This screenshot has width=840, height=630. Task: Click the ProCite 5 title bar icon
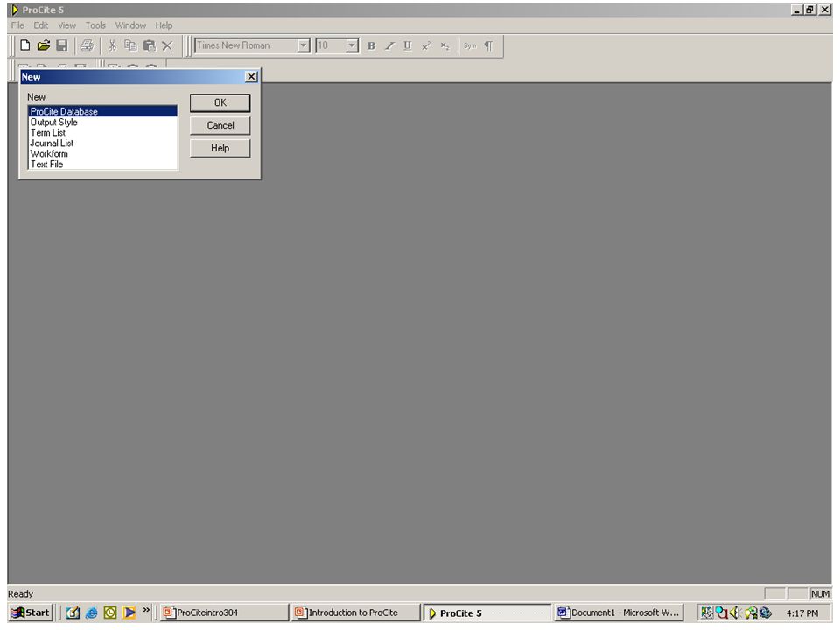pyautogui.click(x=15, y=10)
